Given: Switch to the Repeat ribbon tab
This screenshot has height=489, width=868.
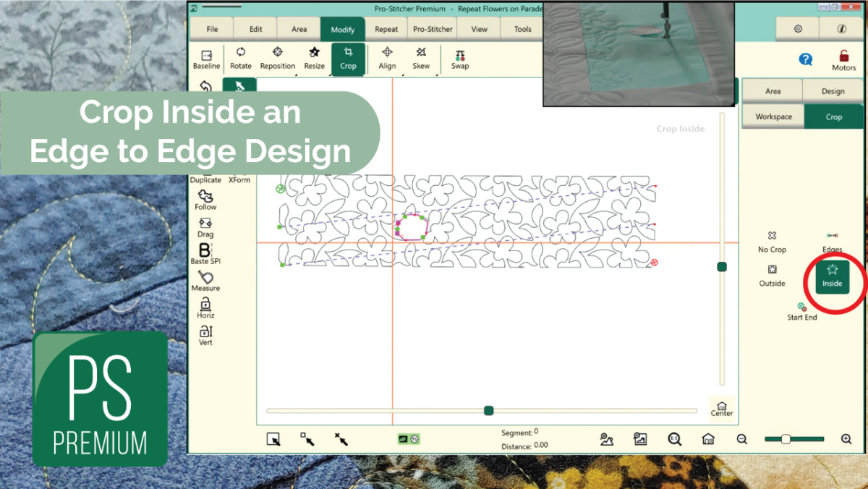Looking at the screenshot, I should pos(386,29).
